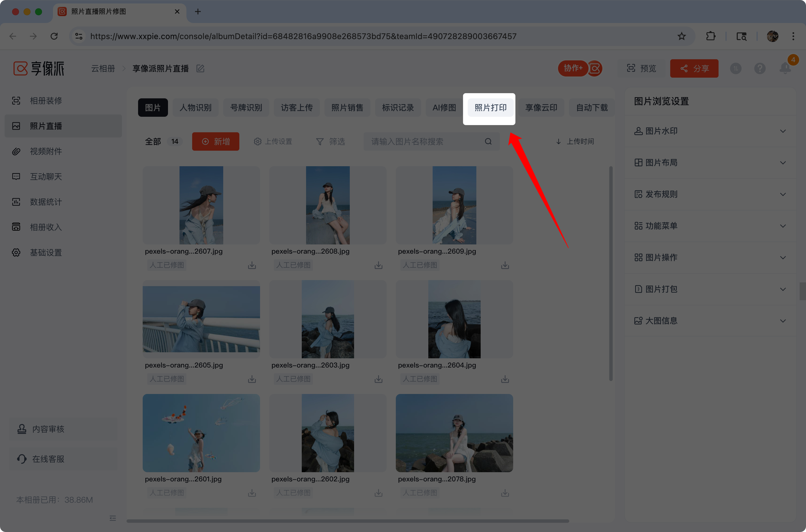The height and width of the screenshot is (532, 806).
Task: Click the horizontal scrollbar below the photo grid
Action: pos(348,521)
